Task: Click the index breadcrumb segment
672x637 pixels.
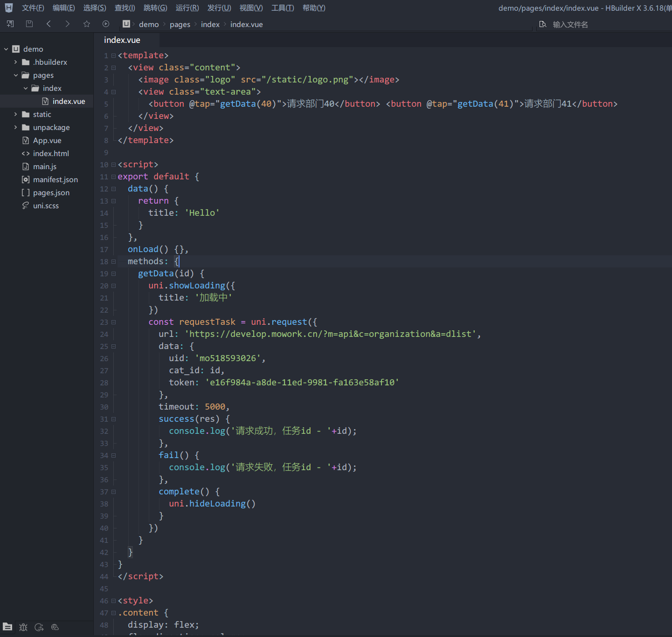Action: (210, 24)
